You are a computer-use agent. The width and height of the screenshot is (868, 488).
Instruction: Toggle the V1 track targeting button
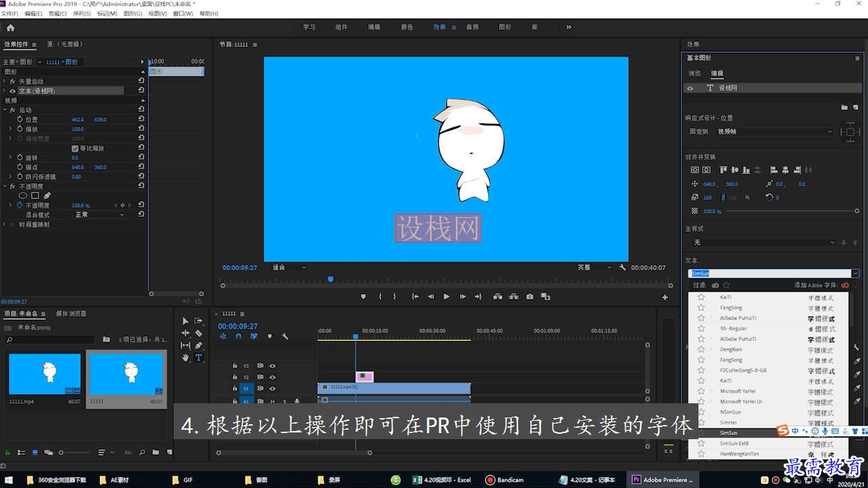pyautogui.click(x=246, y=388)
